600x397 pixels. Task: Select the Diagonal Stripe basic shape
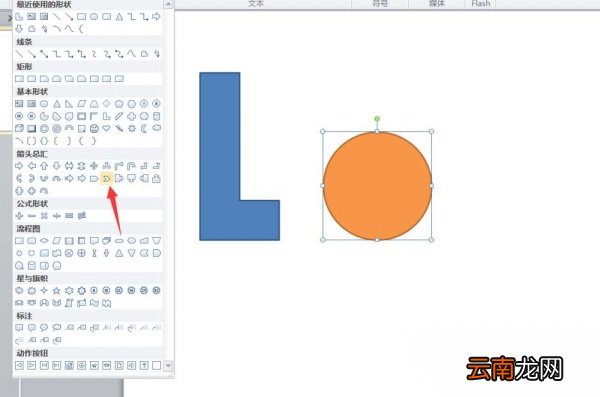pos(119,116)
